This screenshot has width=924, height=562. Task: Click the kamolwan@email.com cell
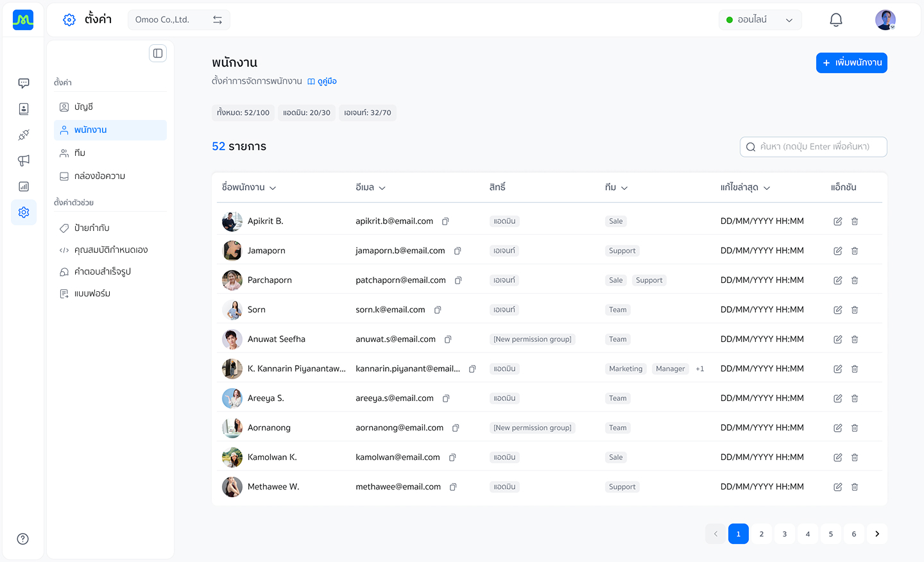[398, 457]
